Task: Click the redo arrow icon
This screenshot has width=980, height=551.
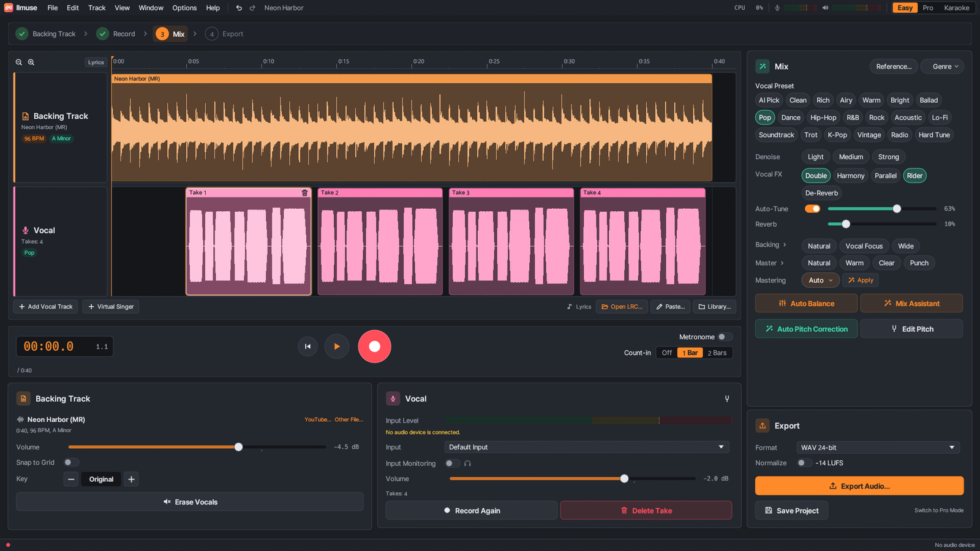Action: (252, 8)
